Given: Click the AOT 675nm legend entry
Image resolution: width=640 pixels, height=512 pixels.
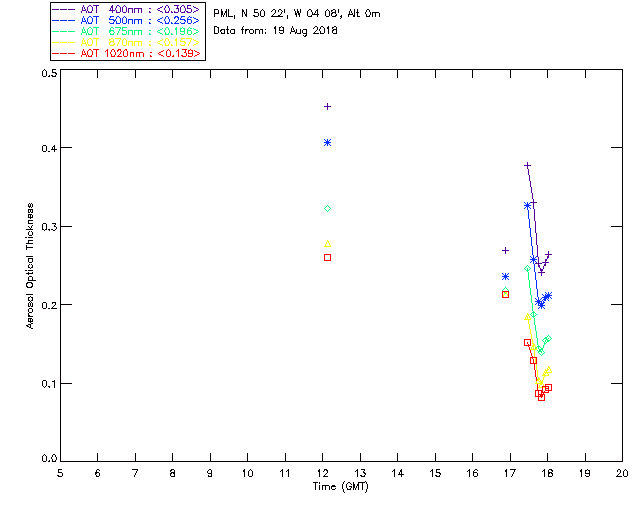Looking at the screenshot, I should [x=127, y=31].
